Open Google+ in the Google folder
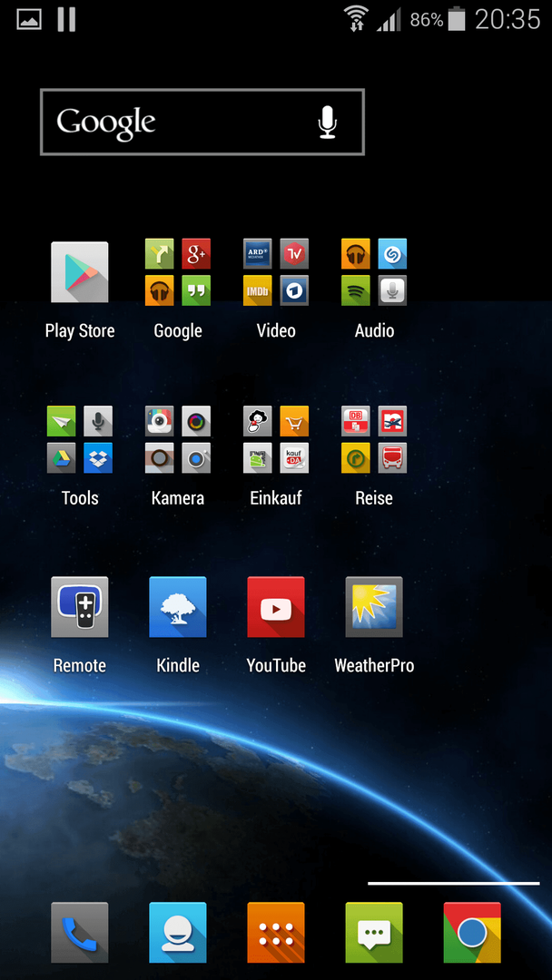 [196, 253]
